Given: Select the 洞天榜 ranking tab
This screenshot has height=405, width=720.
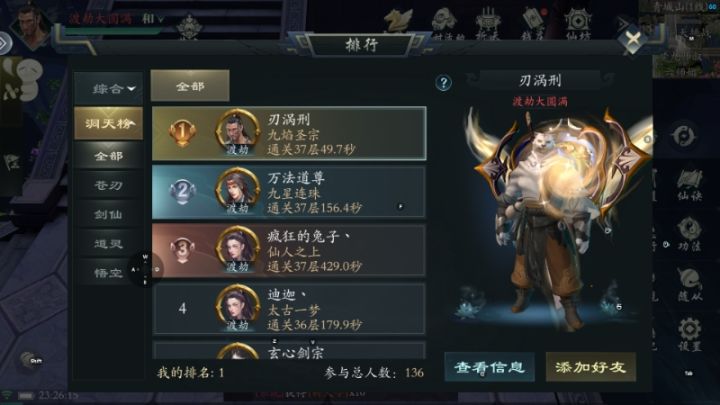Looking at the screenshot, I should pos(109,123).
